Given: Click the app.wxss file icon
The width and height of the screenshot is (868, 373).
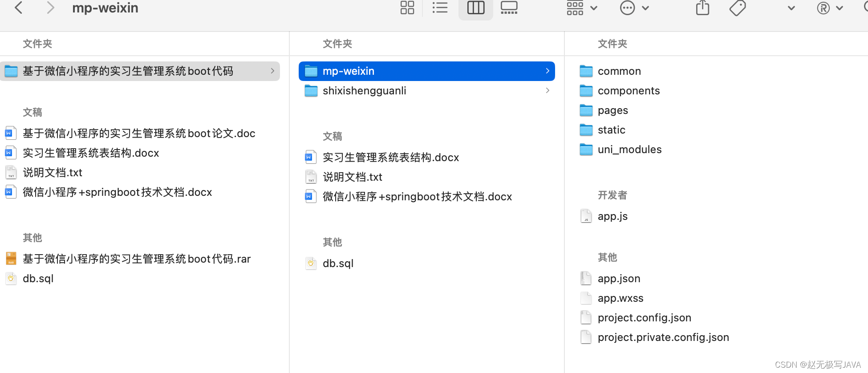Looking at the screenshot, I should click(586, 298).
